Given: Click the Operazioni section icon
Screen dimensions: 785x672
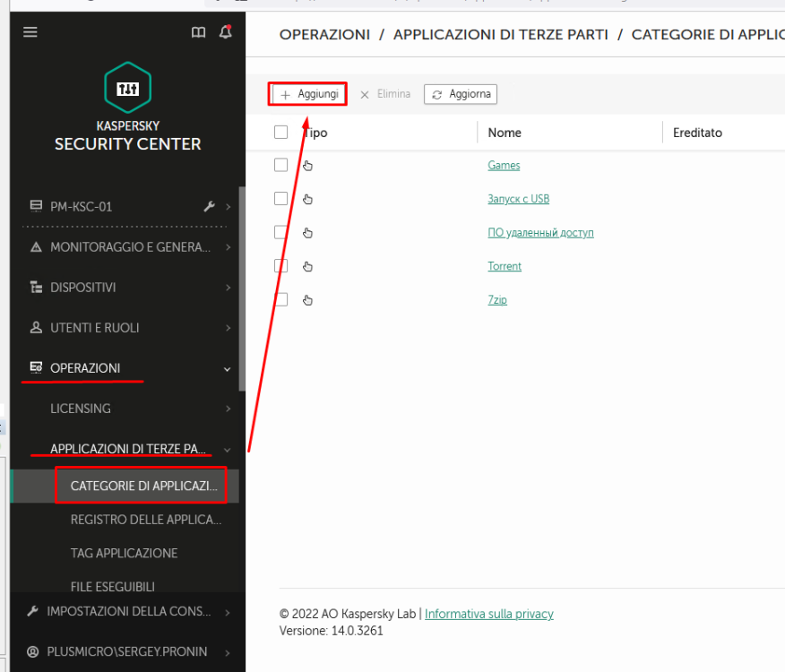Looking at the screenshot, I should point(36,367).
